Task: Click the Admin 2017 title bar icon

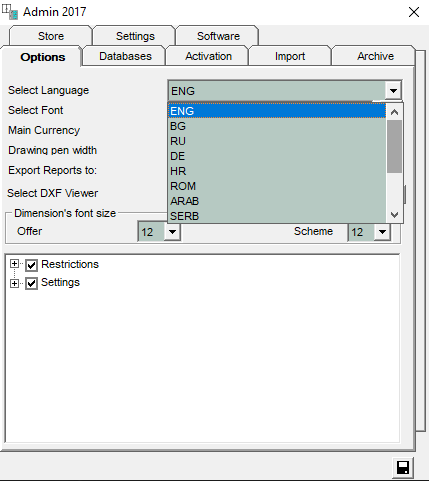Action: [x=10, y=12]
